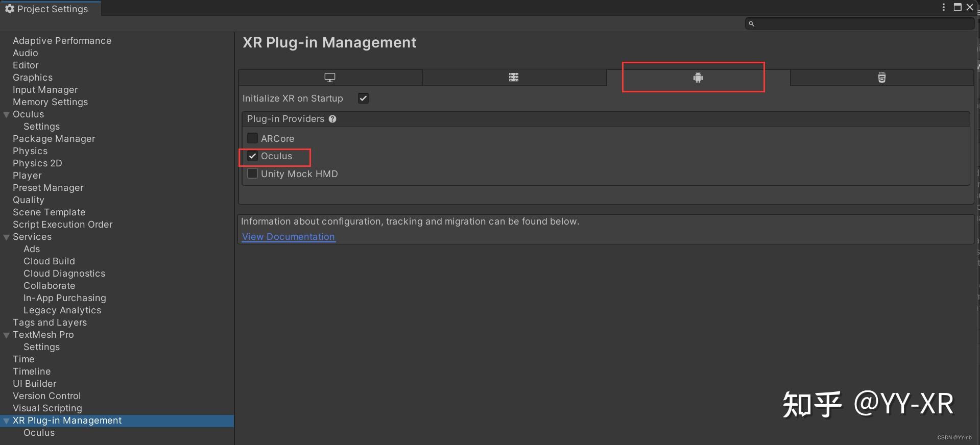This screenshot has width=980, height=445.
Task: Select the Android platform tab icon
Action: (x=698, y=78)
